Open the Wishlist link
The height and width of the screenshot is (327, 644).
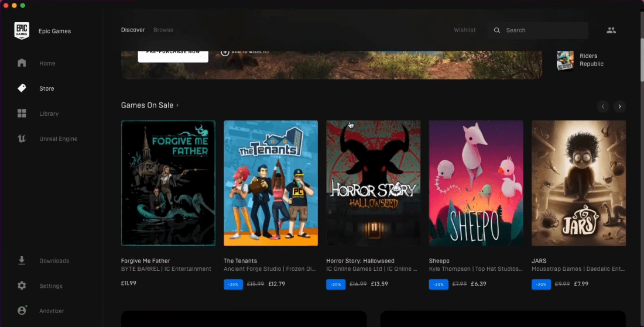pyautogui.click(x=464, y=30)
